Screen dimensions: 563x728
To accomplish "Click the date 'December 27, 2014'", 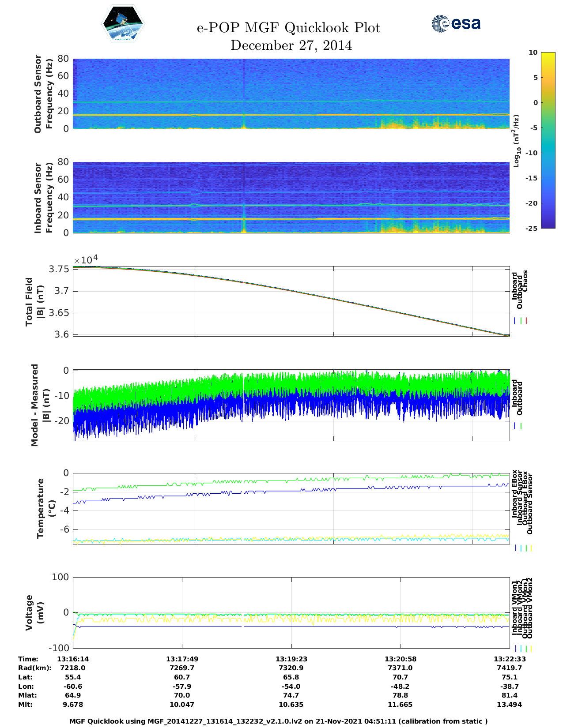I will click(x=291, y=45).
